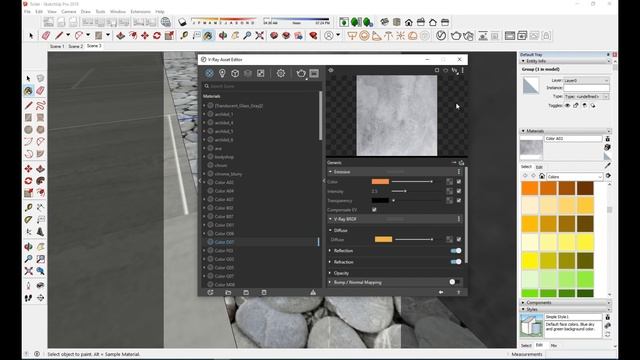
Task: Open the Camera menu
Action: click(x=69, y=11)
